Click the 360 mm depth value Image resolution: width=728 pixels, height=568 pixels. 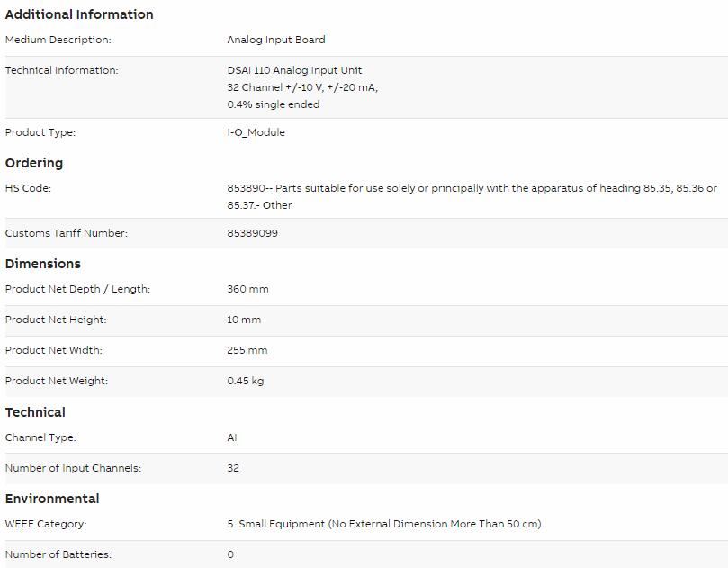248,289
